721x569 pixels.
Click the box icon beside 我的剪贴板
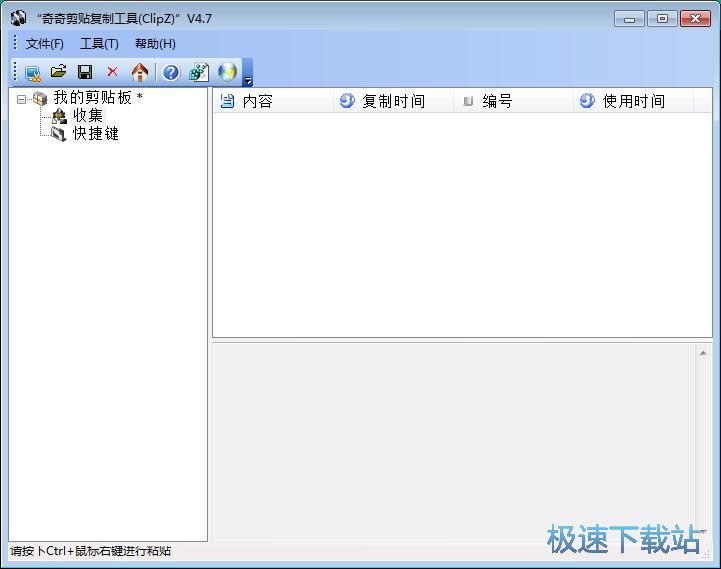click(x=40, y=98)
